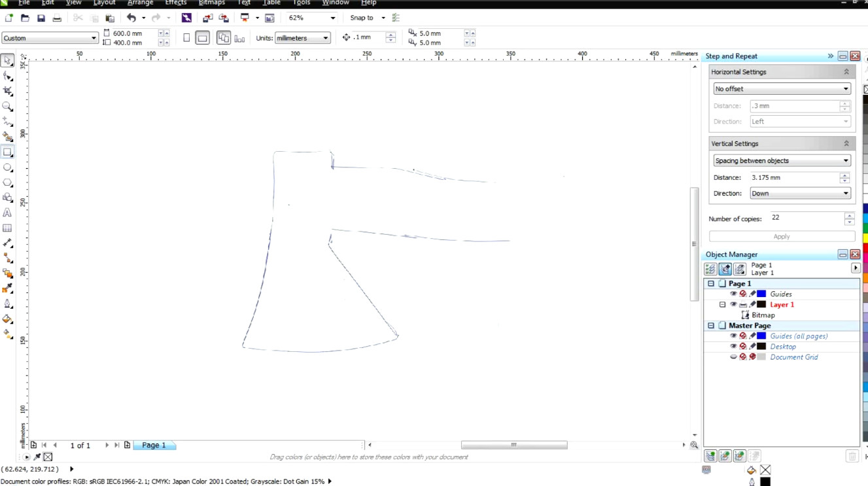Select the Bitmap object in tree
Viewport: 868px width, 486px height.
pyautogui.click(x=763, y=315)
